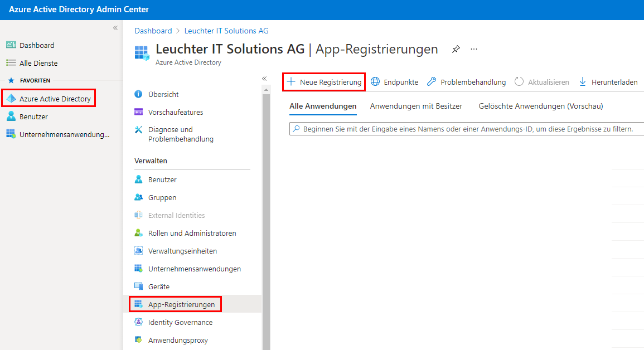Image resolution: width=644 pixels, height=350 pixels.
Task: Follow the Dashboard breadcrumb link
Action: click(x=153, y=31)
